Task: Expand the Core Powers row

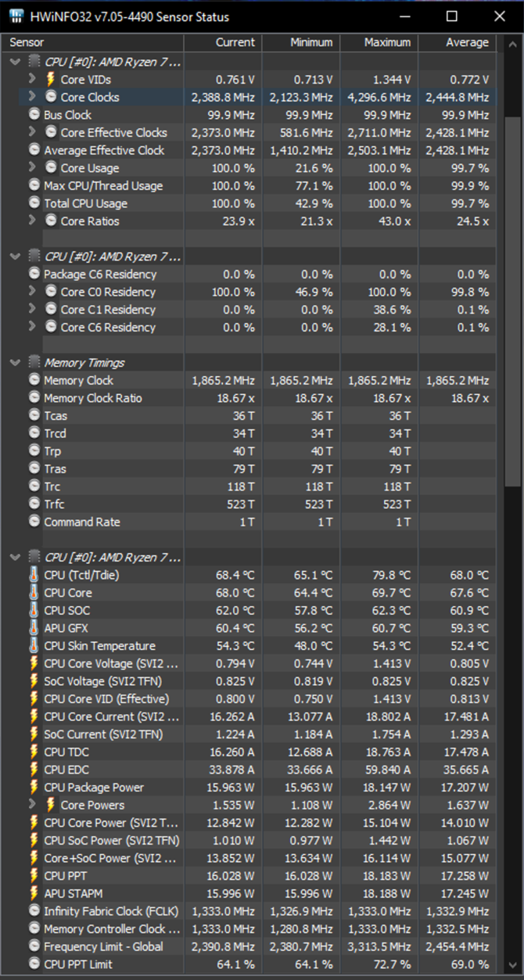Action: 32,804
